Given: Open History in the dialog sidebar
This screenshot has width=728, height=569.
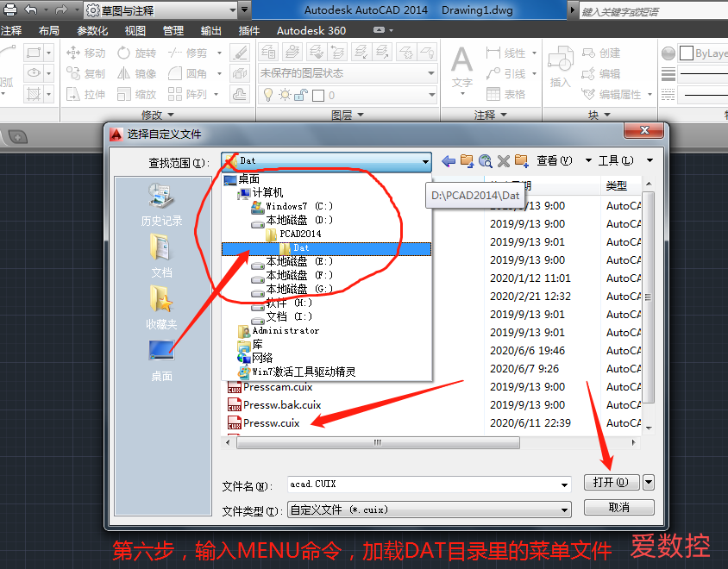Looking at the screenshot, I should [161, 204].
